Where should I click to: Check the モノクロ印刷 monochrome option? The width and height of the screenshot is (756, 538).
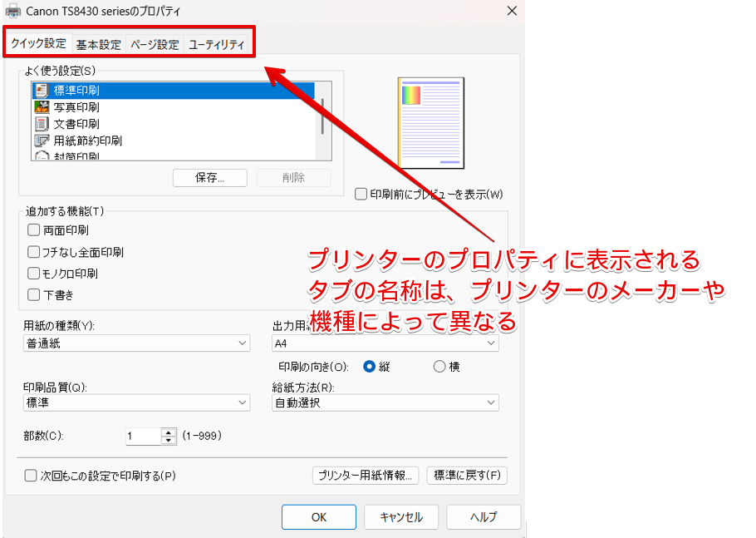click(34, 273)
